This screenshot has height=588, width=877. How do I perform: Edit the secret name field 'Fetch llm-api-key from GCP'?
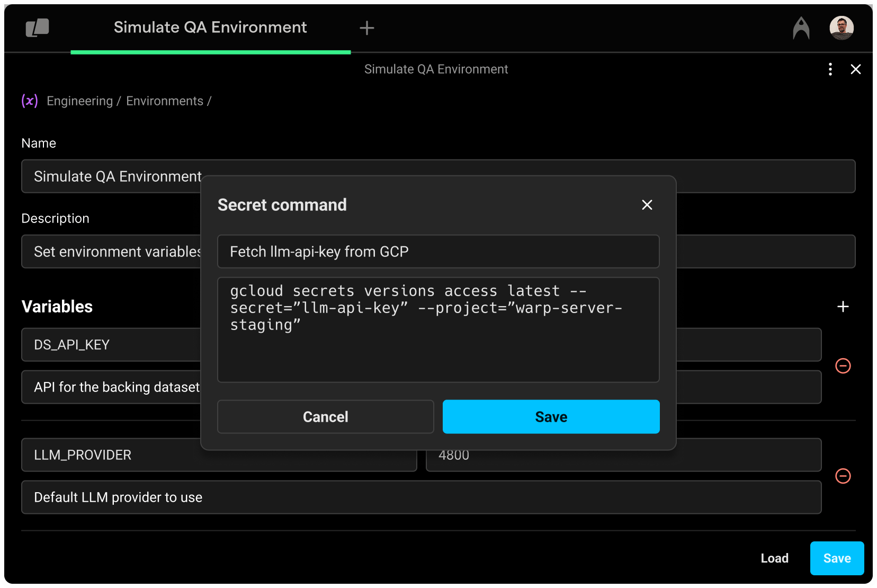click(x=438, y=252)
